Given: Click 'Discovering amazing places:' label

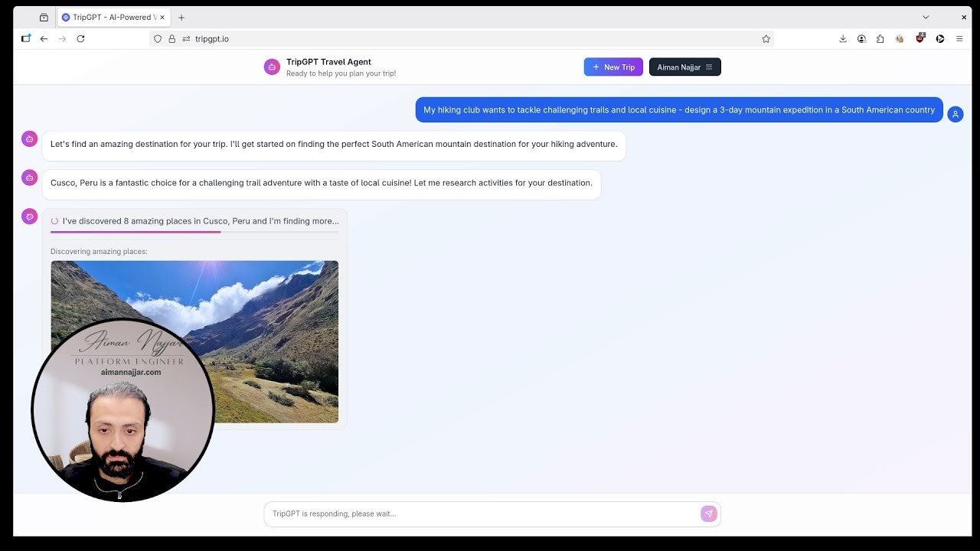Looking at the screenshot, I should (x=99, y=251).
